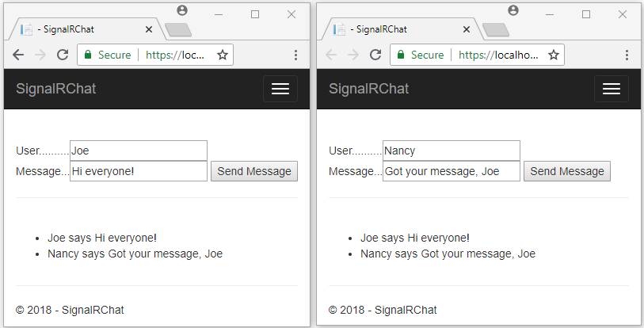Open Chrome menu dots in right window
The height and width of the screenshot is (328, 644).
pos(627,55)
